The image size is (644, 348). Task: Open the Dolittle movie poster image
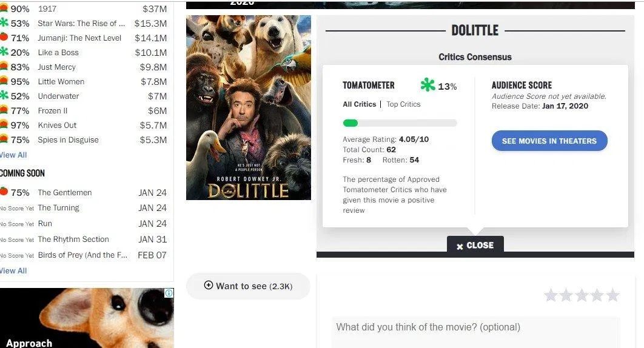pos(249,108)
